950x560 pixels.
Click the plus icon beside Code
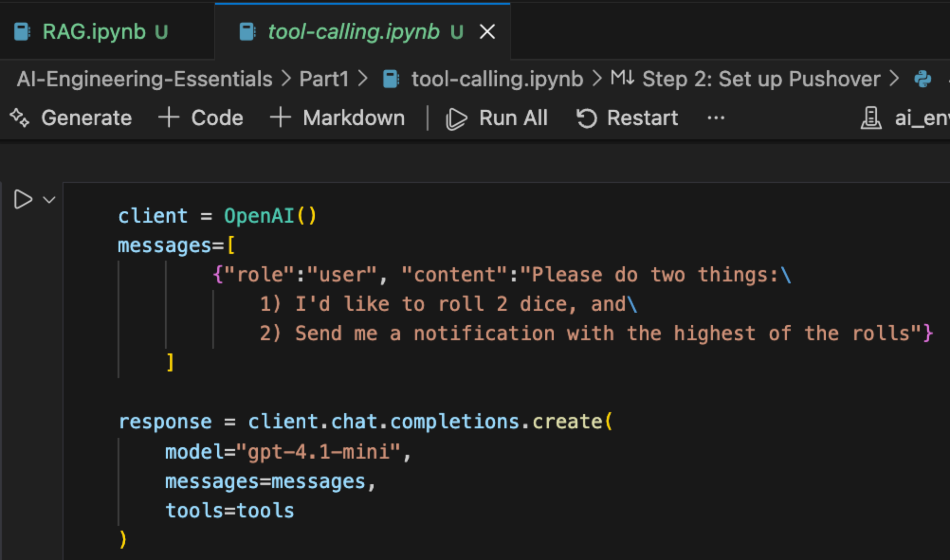coord(169,118)
